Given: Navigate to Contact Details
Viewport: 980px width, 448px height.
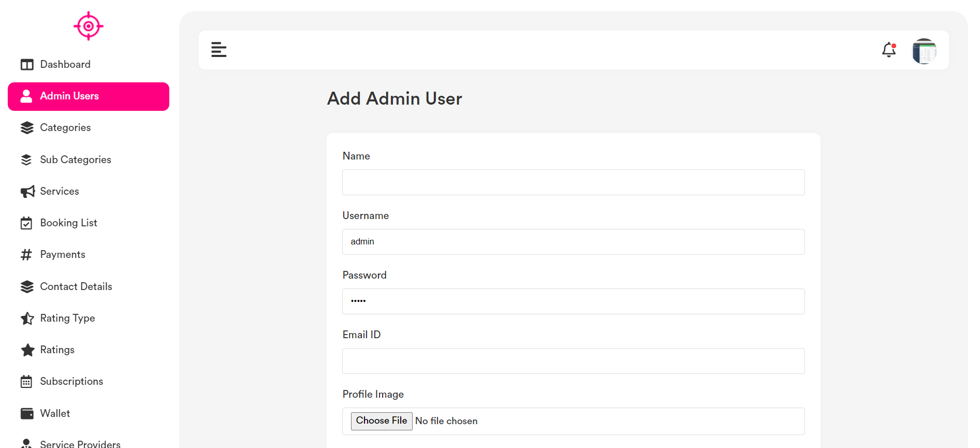Looking at the screenshot, I should point(76,286).
